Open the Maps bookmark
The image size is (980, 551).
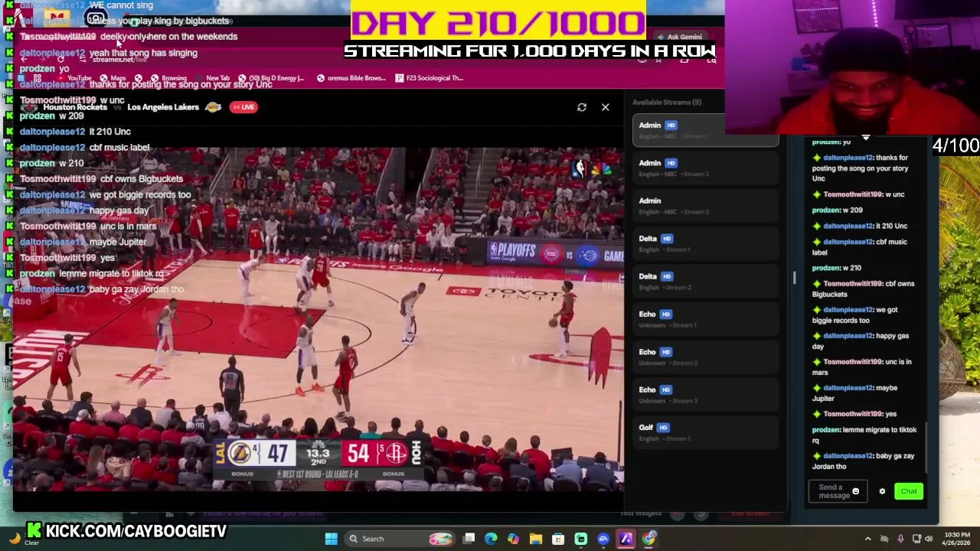pyautogui.click(x=113, y=78)
